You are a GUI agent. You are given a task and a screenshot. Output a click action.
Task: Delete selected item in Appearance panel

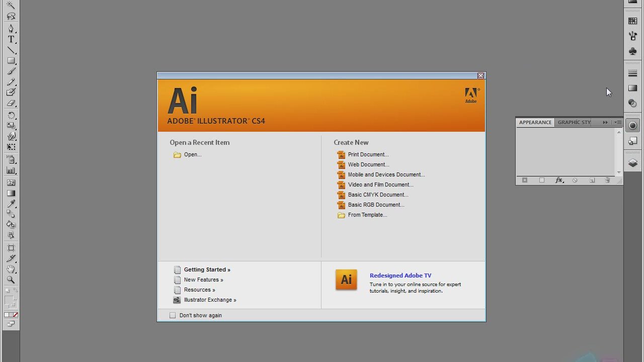coord(607,180)
